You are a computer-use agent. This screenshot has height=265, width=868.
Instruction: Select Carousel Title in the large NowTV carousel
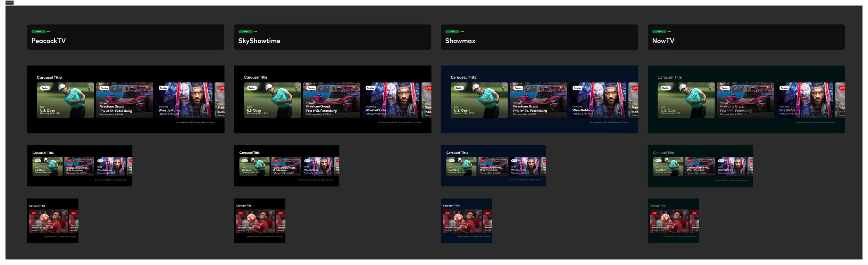(670, 77)
